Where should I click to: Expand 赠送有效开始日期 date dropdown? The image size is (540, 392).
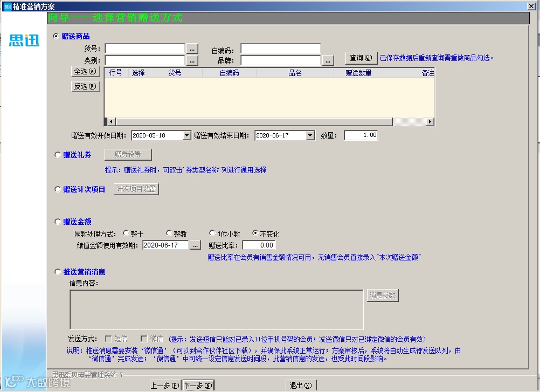tap(186, 135)
